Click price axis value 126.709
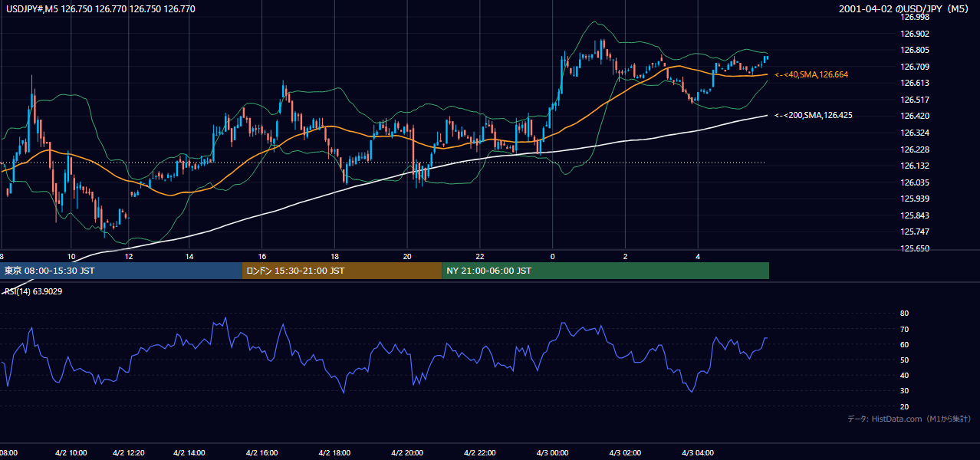 tap(914, 67)
